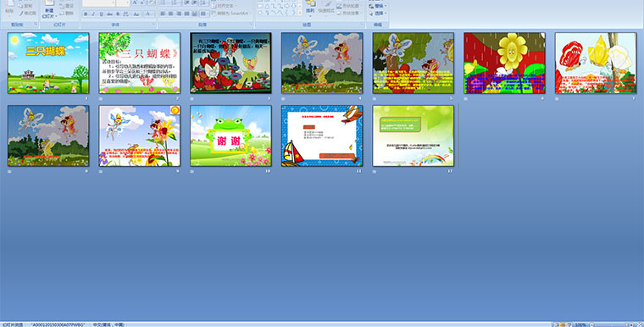Select the 谢谢 frog slide thumbnail
Viewport: 644px width, 327px height.
pos(230,136)
